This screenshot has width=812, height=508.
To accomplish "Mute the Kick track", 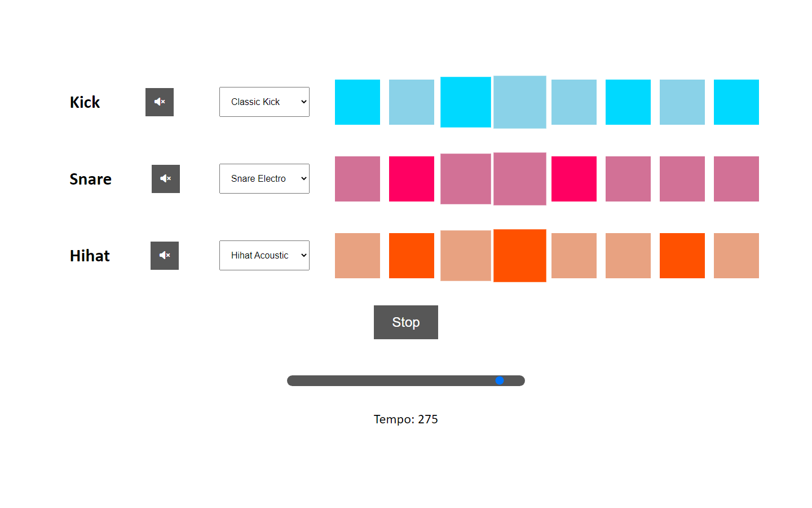I will tap(160, 102).
